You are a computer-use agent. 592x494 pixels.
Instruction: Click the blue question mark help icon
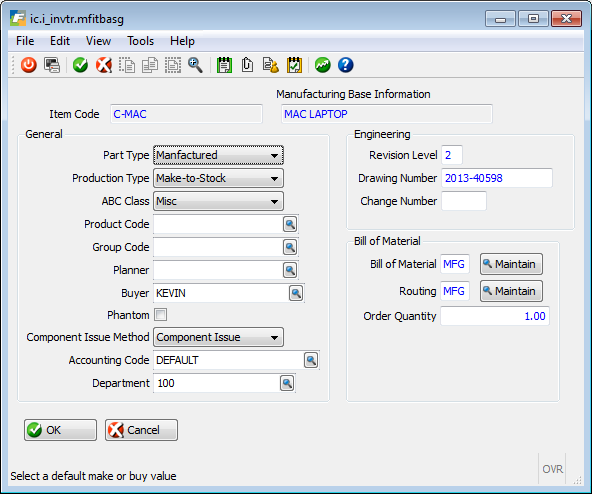click(x=345, y=65)
